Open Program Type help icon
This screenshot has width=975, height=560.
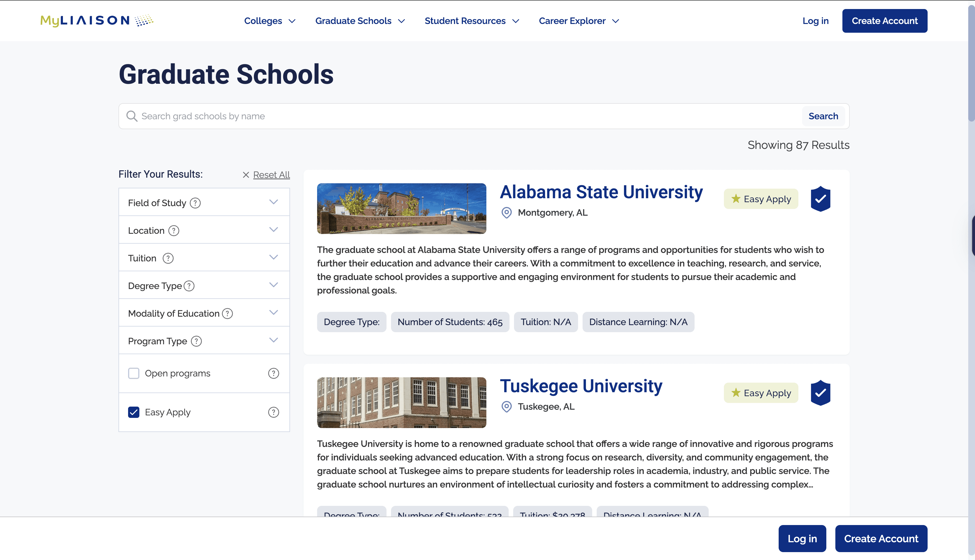(x=197, y=341)
